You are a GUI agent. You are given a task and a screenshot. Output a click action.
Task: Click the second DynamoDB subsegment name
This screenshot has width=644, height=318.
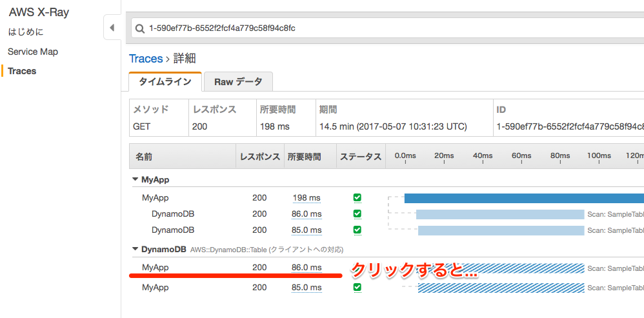[173, 230]
